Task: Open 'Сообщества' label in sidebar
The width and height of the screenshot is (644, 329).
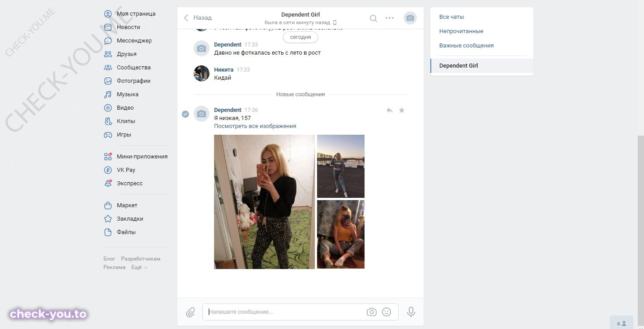Action: 134,68
